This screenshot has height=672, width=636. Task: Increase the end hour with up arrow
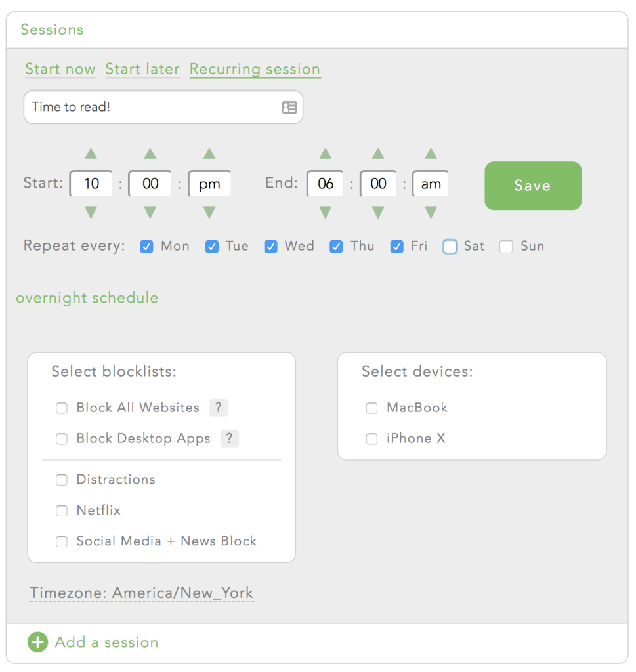click(325, 154)
